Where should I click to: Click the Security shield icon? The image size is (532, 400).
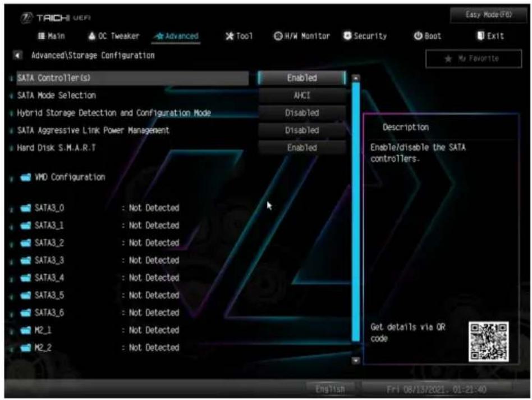click(x=347, y=35)
